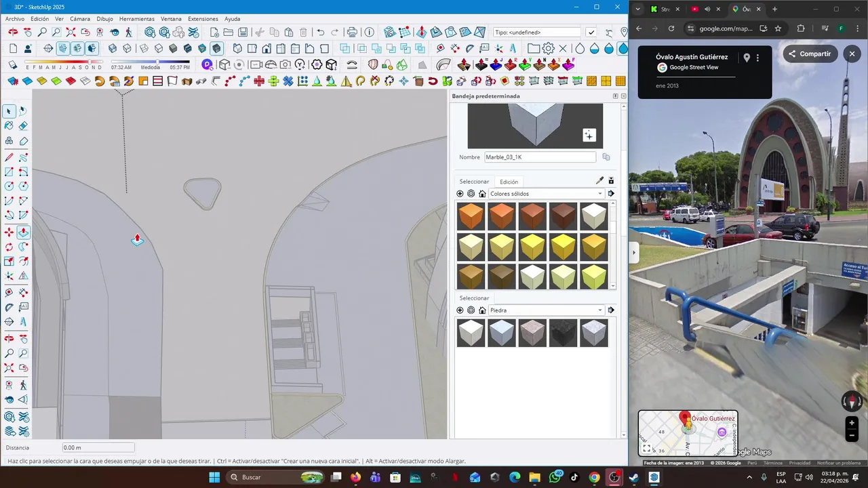Zoom in with Street View plus button
Screen dimensions: 868x488
coord(852,423)
